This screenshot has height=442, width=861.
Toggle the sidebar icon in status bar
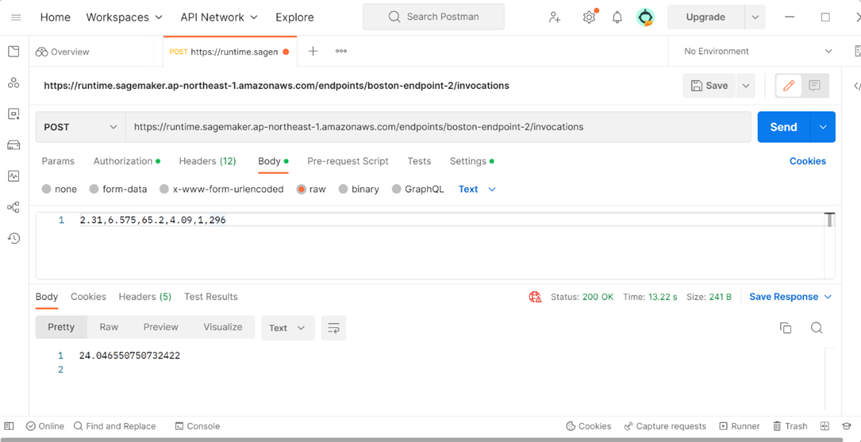pos(9,426)
